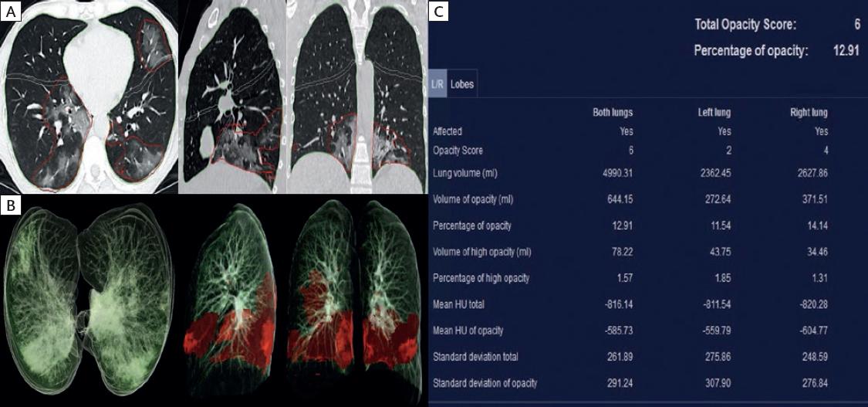Select the sagittal CT lung view

pyautogui.click(x=231, y=97)
